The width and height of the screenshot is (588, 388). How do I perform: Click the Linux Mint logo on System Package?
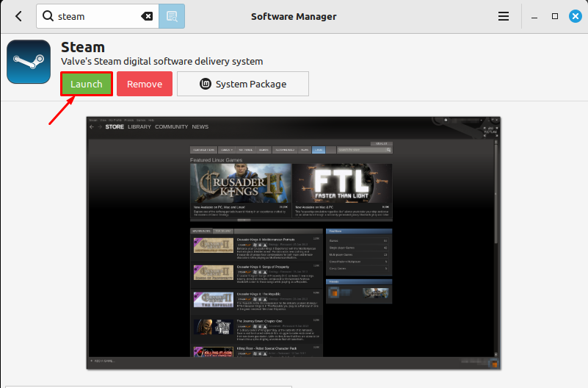coord(206,84)
